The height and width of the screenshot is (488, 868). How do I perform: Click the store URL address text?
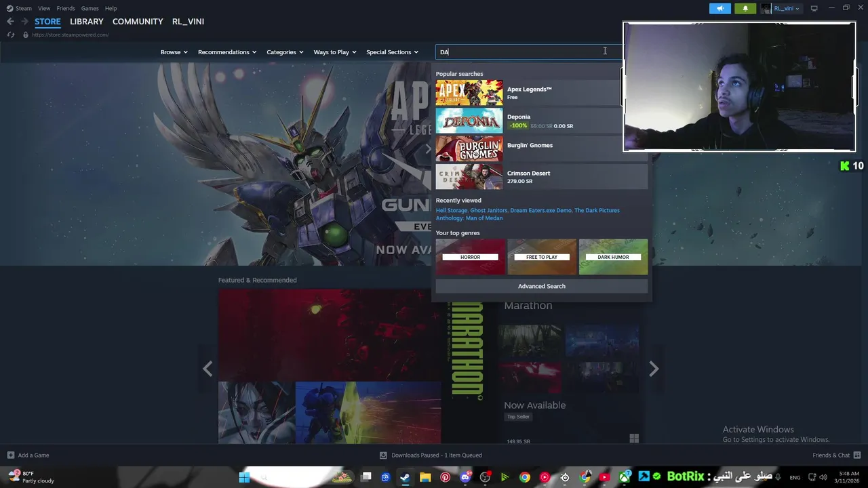70,35
